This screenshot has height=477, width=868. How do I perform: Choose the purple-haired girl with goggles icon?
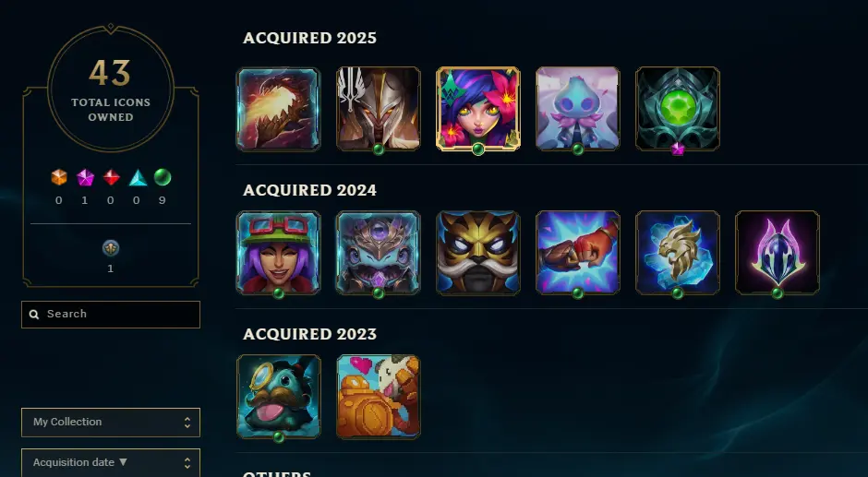279,253
